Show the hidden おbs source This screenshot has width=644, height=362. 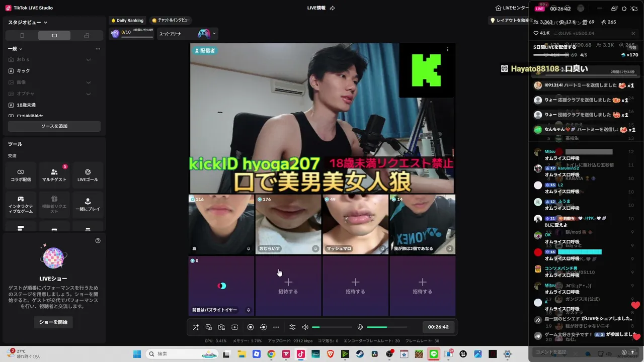click(89, 60)
